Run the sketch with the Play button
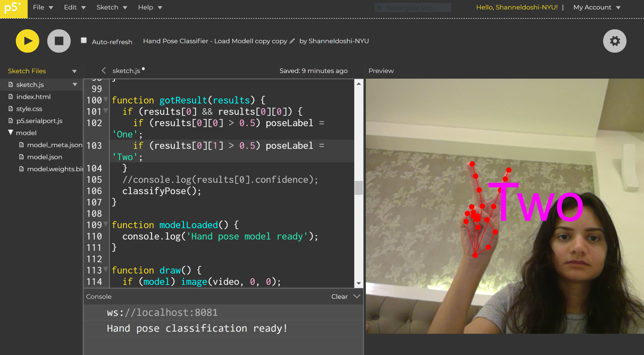Viewport: 644px width, 355px height. [27, 41]
